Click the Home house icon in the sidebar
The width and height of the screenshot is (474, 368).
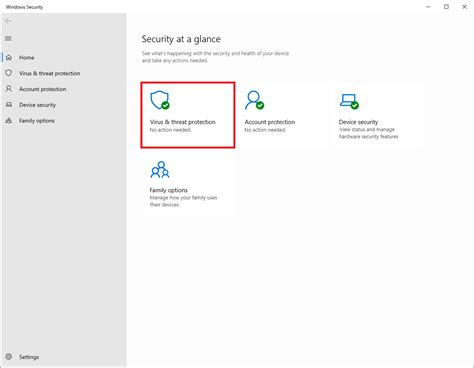click(9, 57)
